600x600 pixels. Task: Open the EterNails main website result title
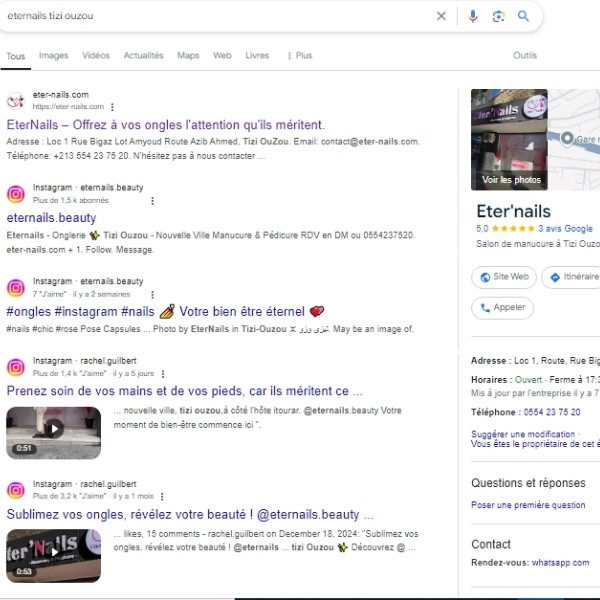click(x=165, y=125)
